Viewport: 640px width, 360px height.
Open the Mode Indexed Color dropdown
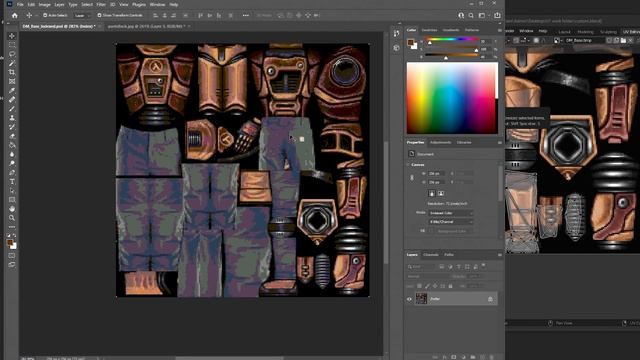point(451,213)
